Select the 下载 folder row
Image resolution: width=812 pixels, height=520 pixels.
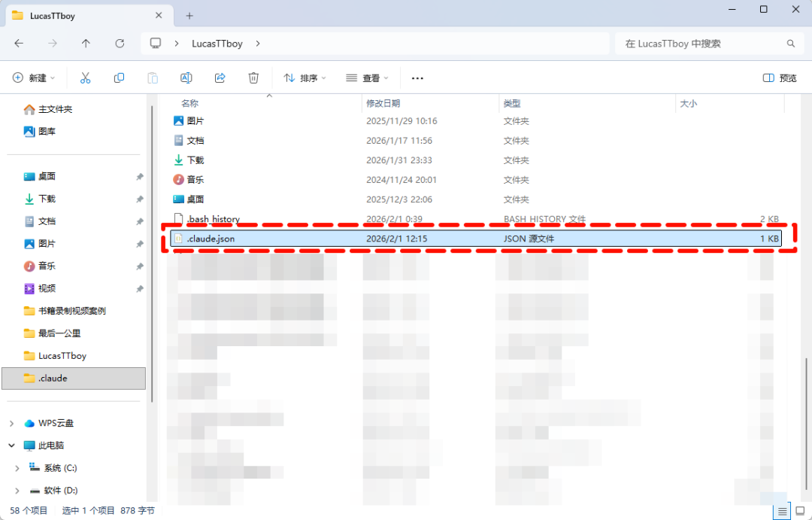click(475, 160)
